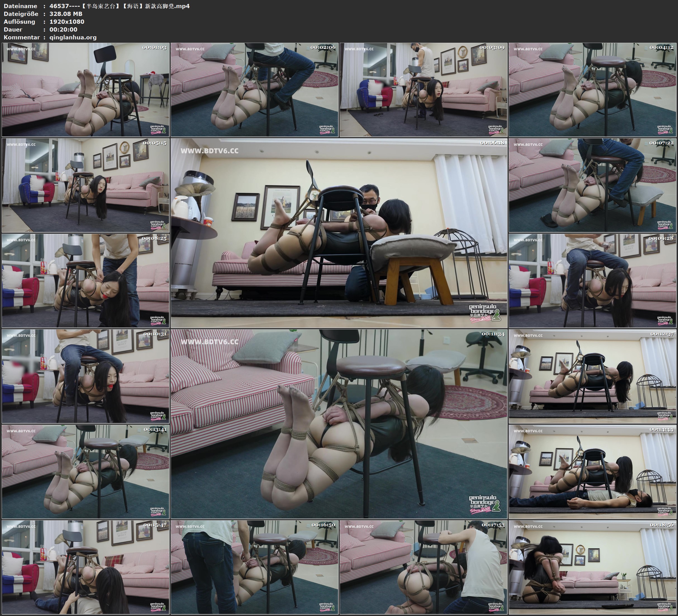Select the large 00:11:34 frame
The width and height of the screenshot is (678, 616).
click(x=339, y=424)
